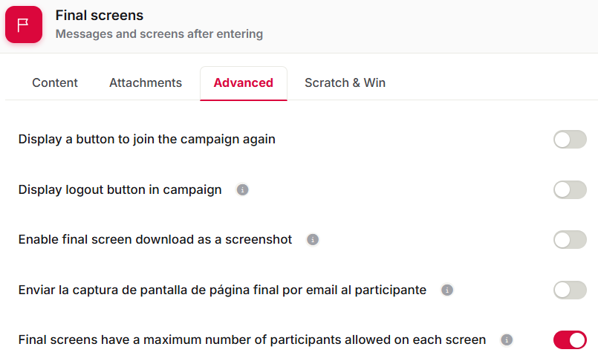Switch to the Content tab
The width and height of the screenshot is (598, 364).
click(x=55, y=82)
